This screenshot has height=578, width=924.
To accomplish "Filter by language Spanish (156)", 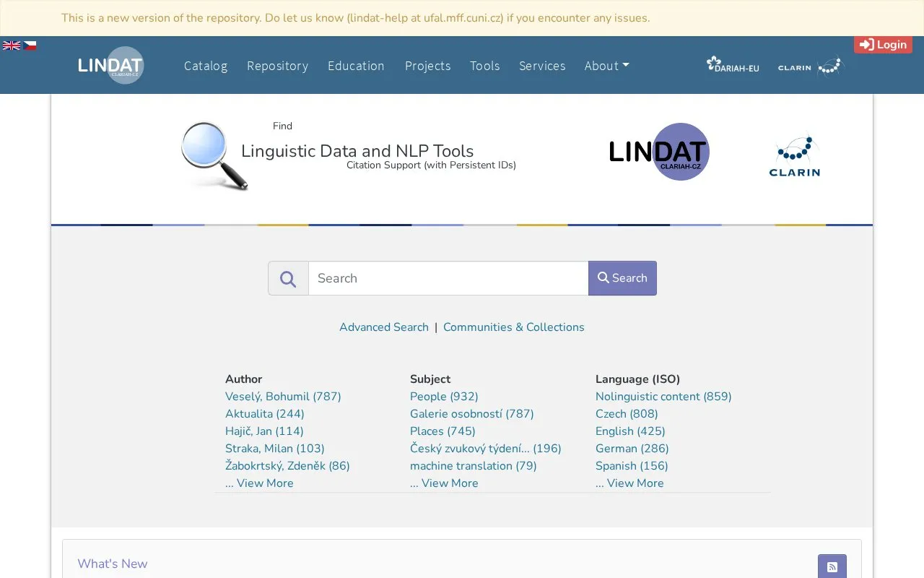I will click(x=632, y=466).
